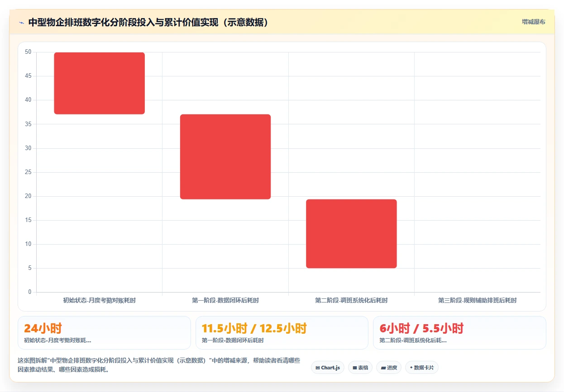The image size is (564, 392).
Task: Click axis label 第一阶段-数据闭环后耗时
Action: point(225,300)
